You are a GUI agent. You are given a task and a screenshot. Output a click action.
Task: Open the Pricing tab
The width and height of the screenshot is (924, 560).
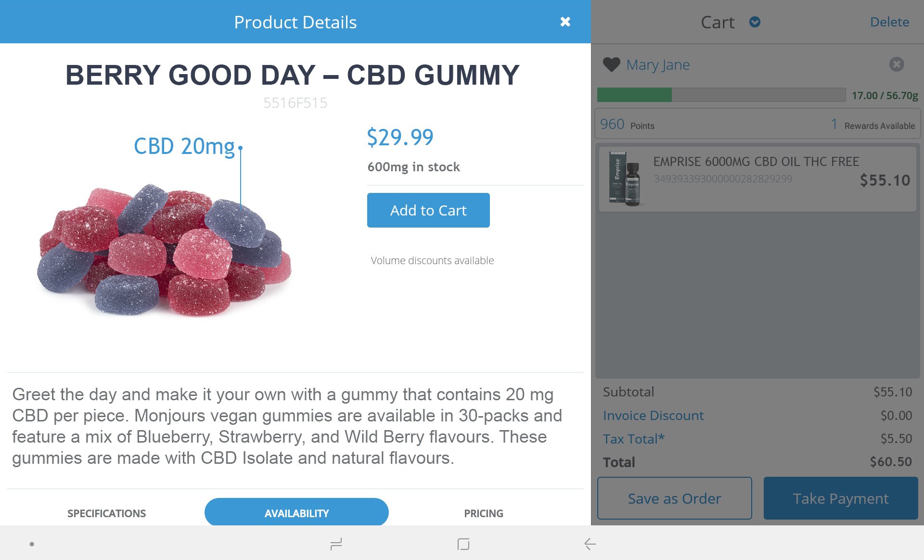tap(483, 513)
